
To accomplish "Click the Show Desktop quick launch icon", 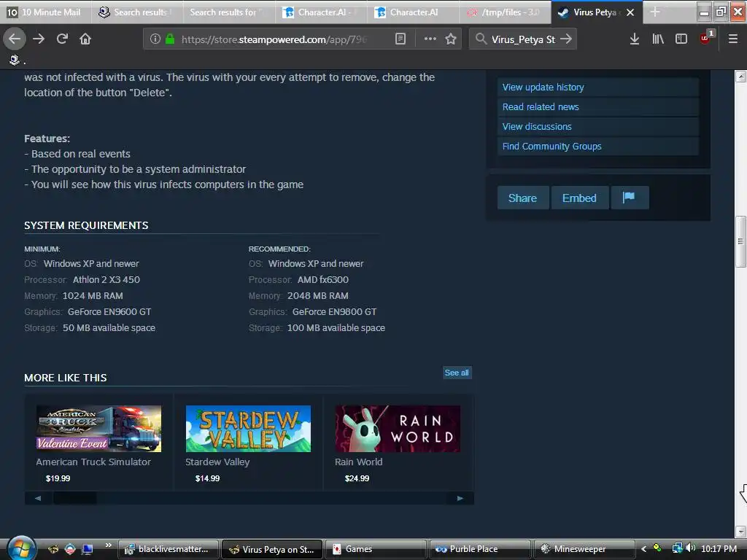I will point(88,549).
